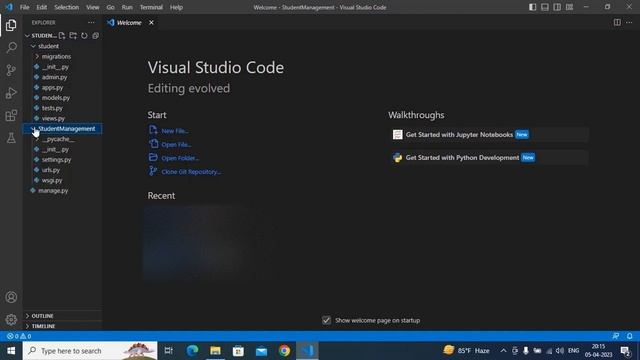Screen dimensions: 640x360
Task: Toggle bottom panel layout icon
Action: [545, 7]
